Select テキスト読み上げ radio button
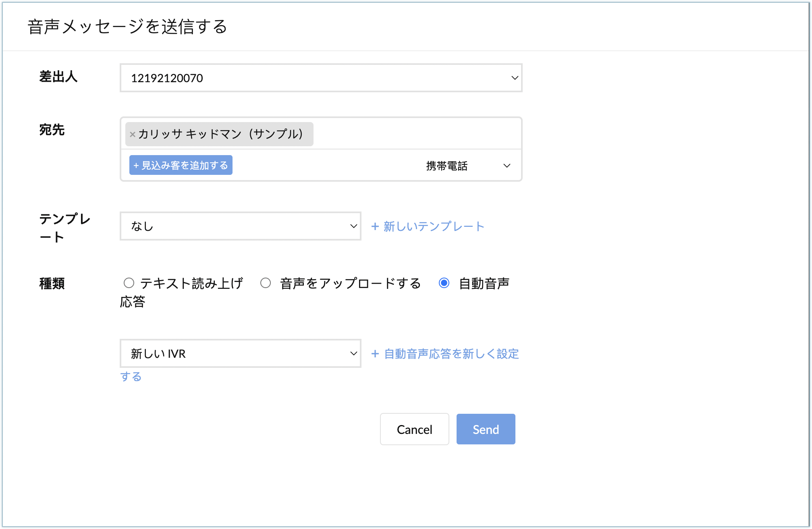812x529 pixels. click(129, 283)
